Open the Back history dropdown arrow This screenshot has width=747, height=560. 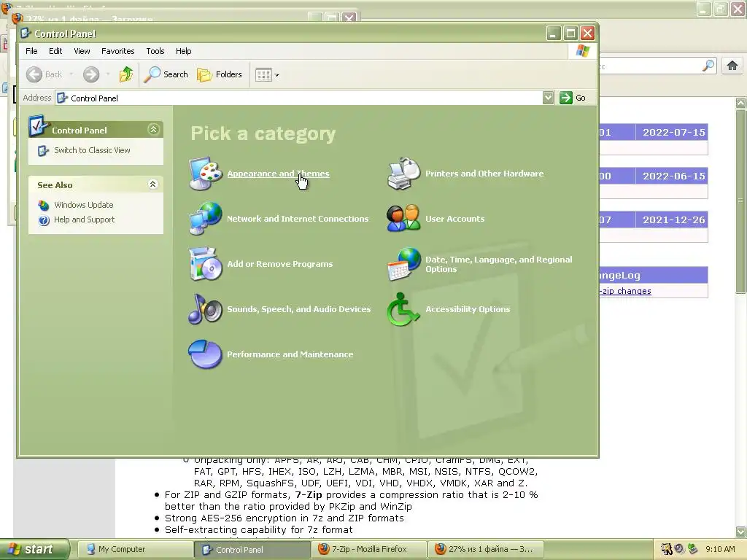click(71, 74)
